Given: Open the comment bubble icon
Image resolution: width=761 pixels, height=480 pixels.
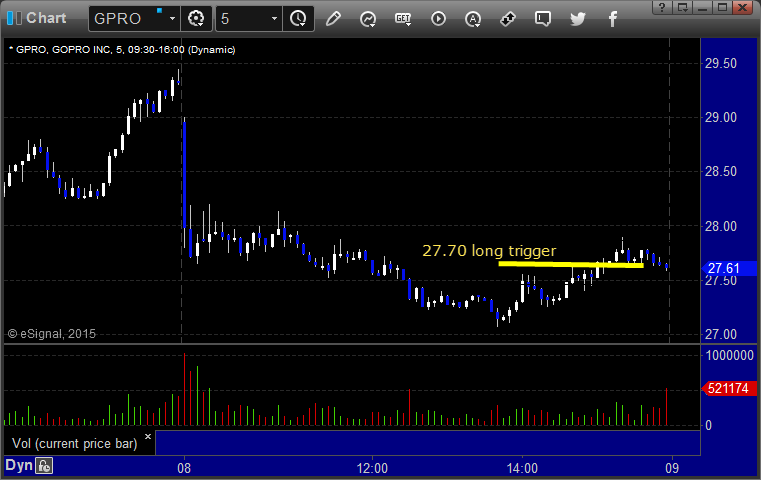Looking at the screenshot, I should tap(543, 19).
